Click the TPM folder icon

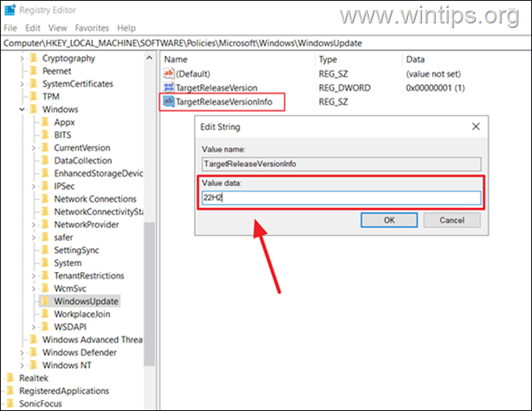34,97
